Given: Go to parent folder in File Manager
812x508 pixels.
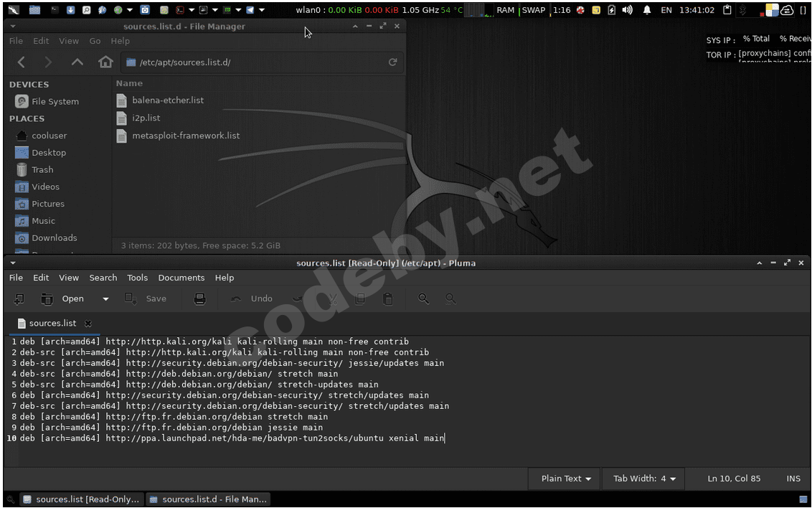Looking at the screenshot, I should [x=77, y=62].
